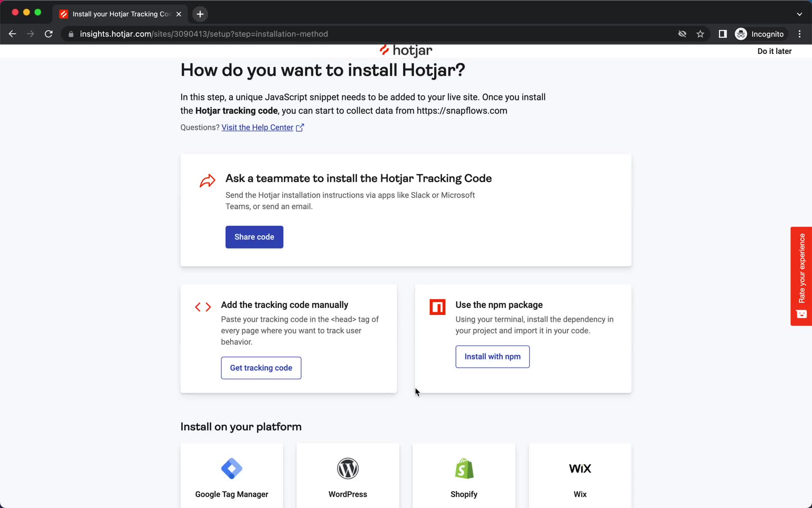This screenshot has height=508, width=812.
Task: Click the Hotjar logo at the top
Action: [406, 51]
